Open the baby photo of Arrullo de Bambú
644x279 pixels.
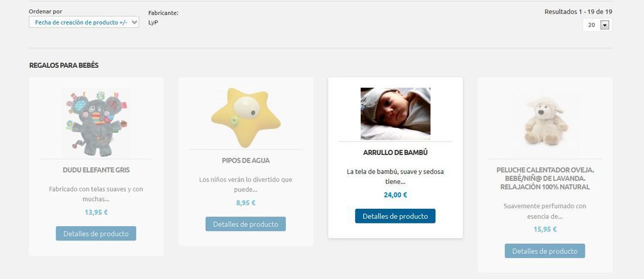(x=396, y=113)
